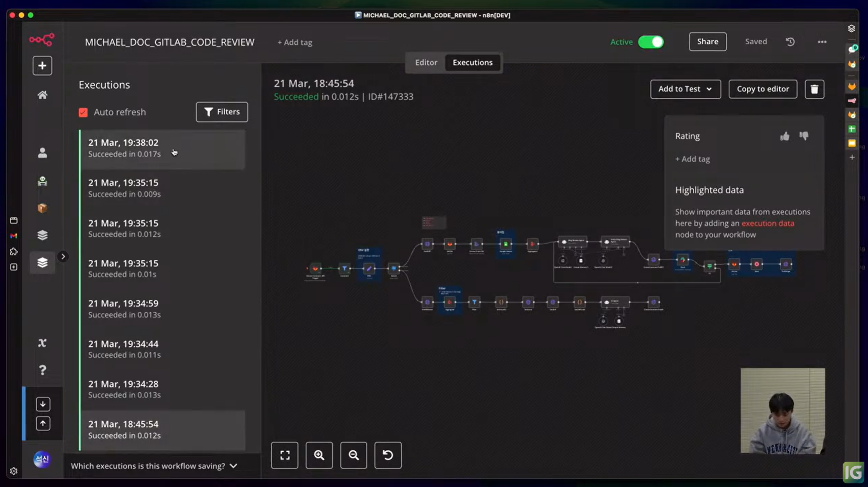868x487 pixels.
Task: Reset canvas zoom with the undo-arrow icon
Action: pos(388,455)
